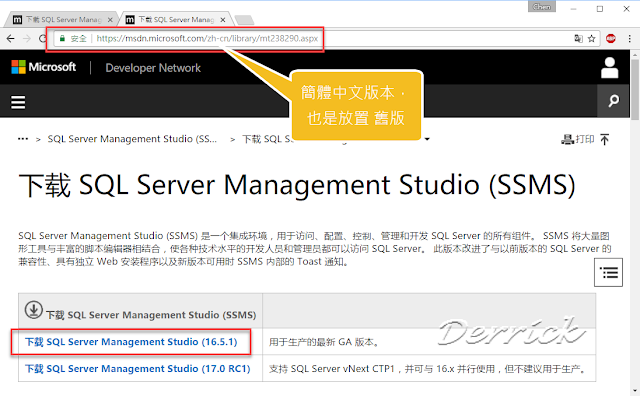Download SQL Server Management Studio (17.0 RC1)
This screenshot has width=640, height=396.
(138, 369)
